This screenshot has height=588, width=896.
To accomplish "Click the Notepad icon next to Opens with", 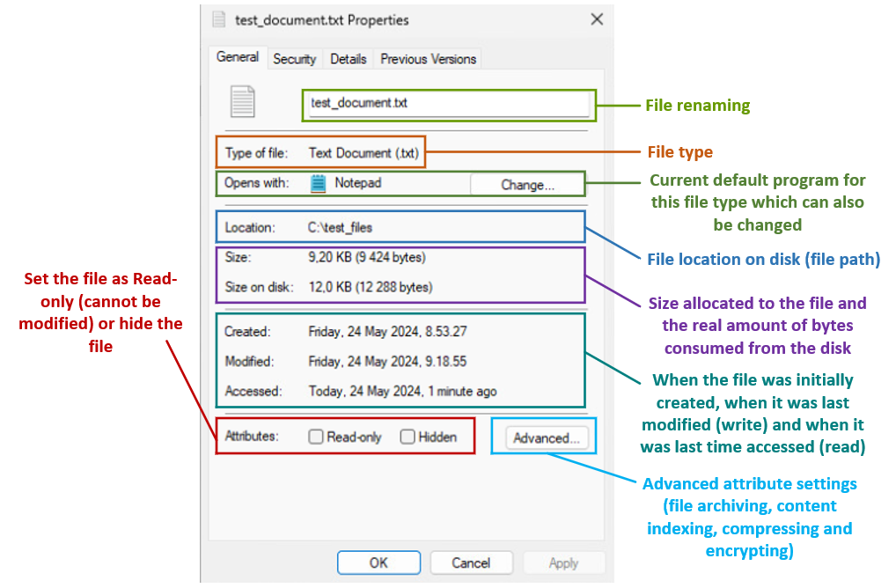I will [x=318, y=184].
